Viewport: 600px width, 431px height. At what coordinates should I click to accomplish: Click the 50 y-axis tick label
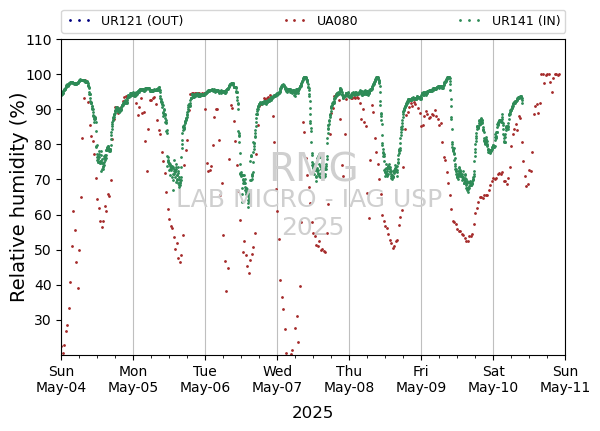[x=43, y=251]
